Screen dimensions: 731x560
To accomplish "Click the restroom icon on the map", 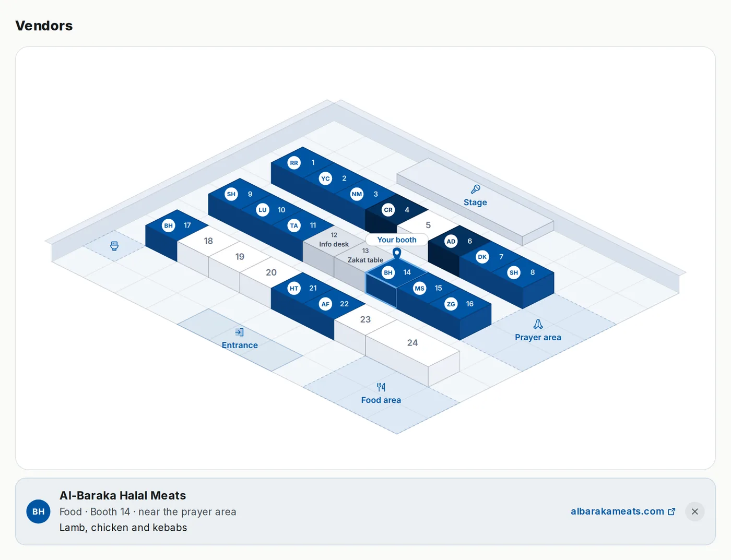I will pyautogui.click(x=114, y=246).
